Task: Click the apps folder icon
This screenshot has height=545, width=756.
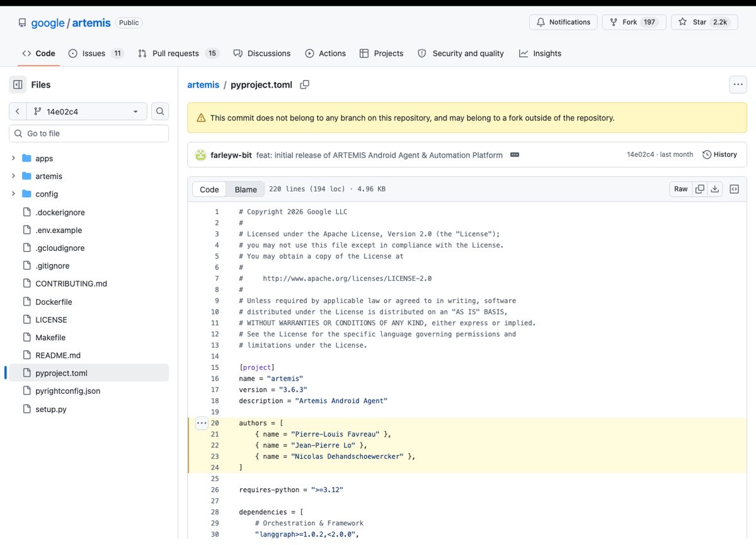Action: pos(26,158)
